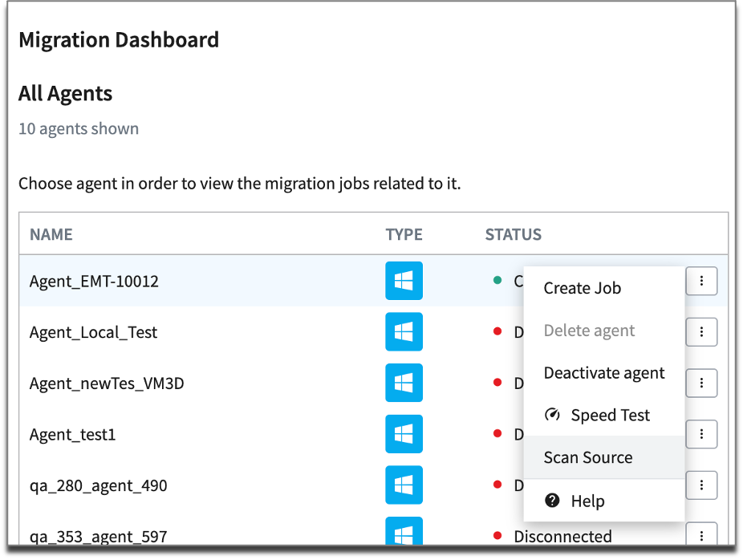Screen dimensions: 743x560
Task: Click Windows icon for qa_280_agent_490
Action: (404, 485)
